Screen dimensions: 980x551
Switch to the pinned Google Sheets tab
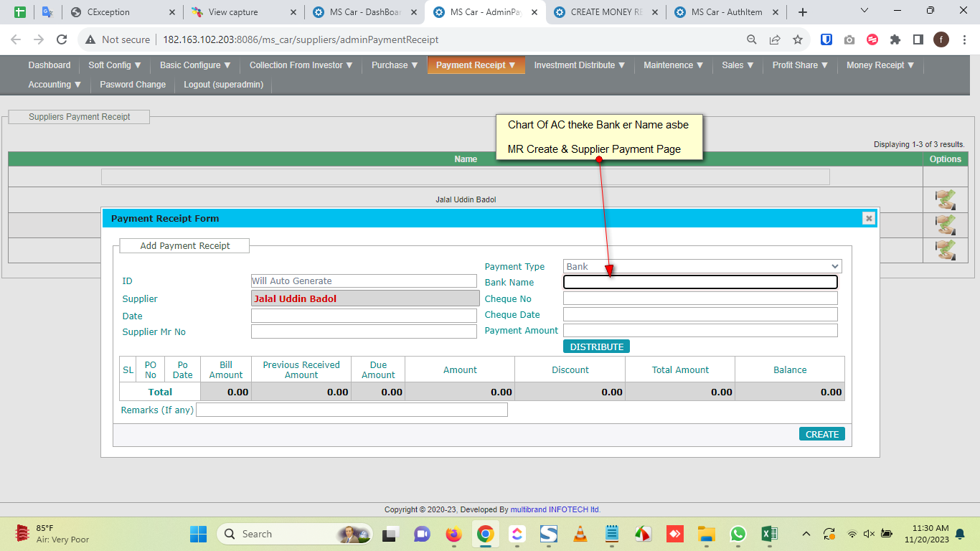[x=20, y=12]
